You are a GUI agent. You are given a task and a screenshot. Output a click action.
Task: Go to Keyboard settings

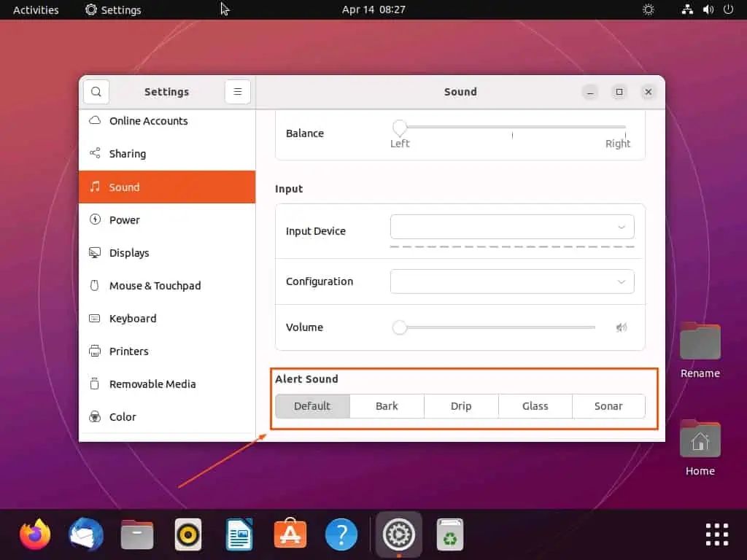click(167, 319)
